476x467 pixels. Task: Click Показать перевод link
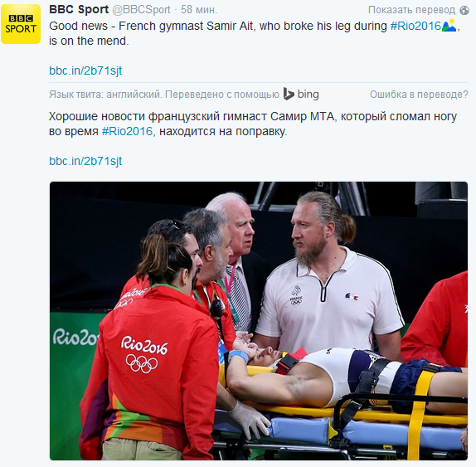click(411, 10)
